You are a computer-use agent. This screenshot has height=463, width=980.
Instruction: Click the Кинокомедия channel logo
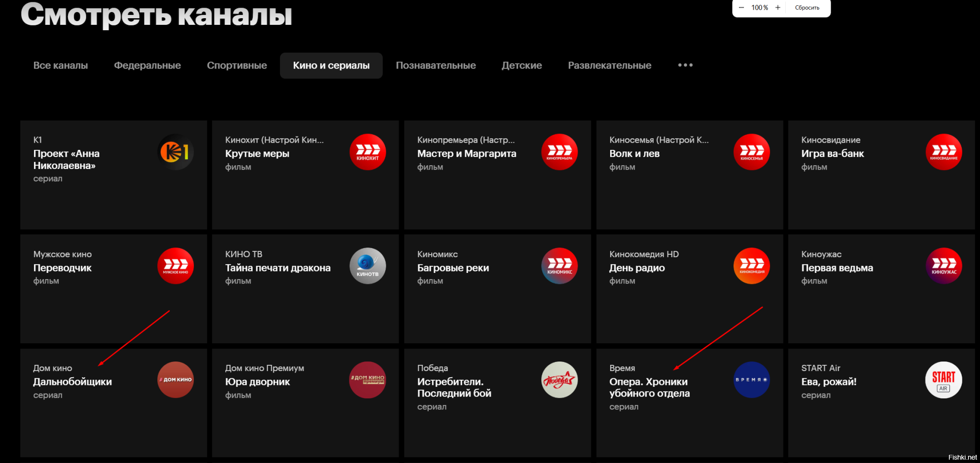(752, 266)
